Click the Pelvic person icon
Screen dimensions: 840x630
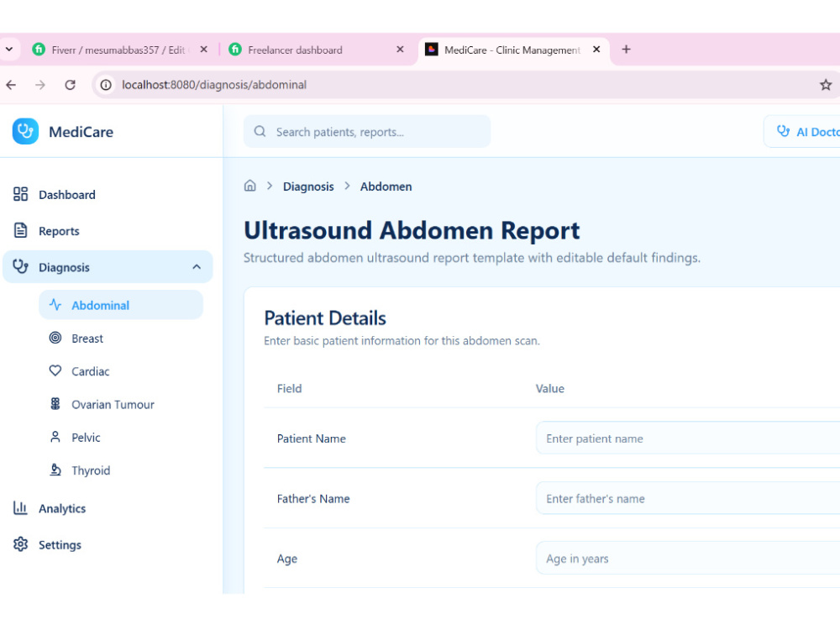(x=55, y=437)
